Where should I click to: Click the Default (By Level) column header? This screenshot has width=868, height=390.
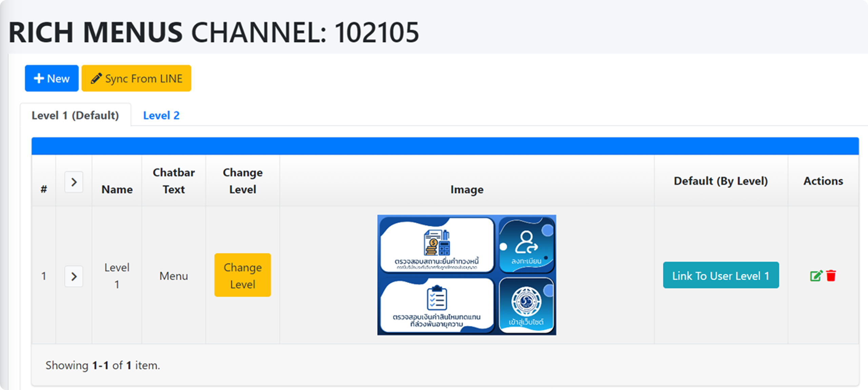[721, 181]
